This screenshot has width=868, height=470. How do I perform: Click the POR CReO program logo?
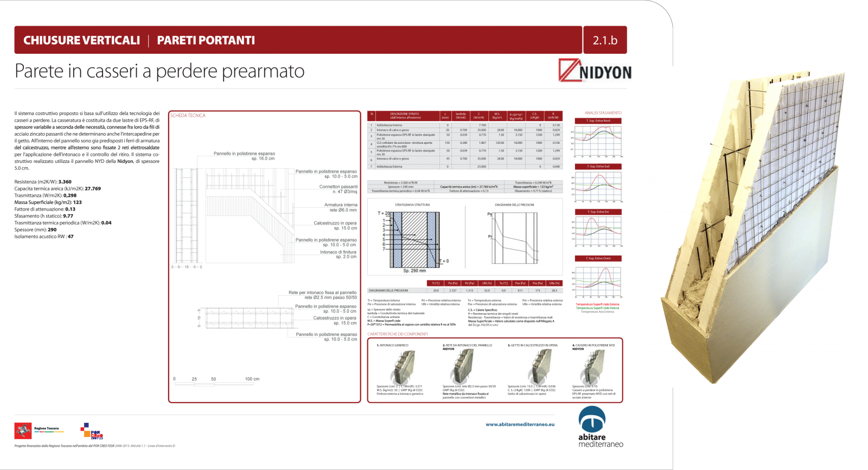pos(92,431)
